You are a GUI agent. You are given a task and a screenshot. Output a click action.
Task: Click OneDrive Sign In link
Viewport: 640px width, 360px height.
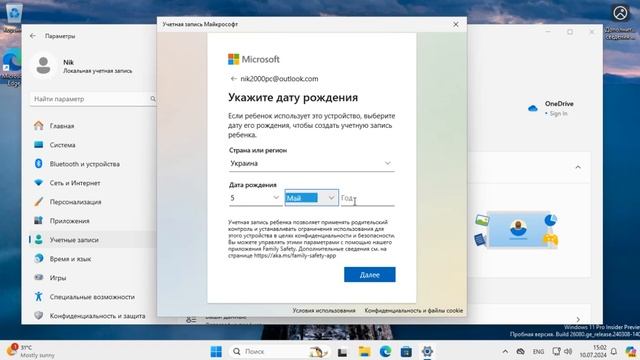558,113
